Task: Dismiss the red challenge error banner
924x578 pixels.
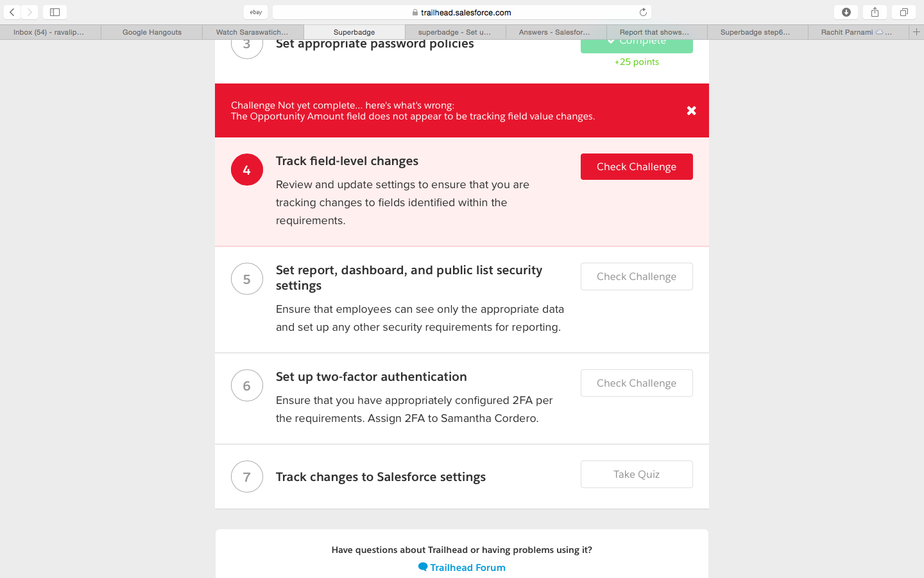Action: coord(691,110)
